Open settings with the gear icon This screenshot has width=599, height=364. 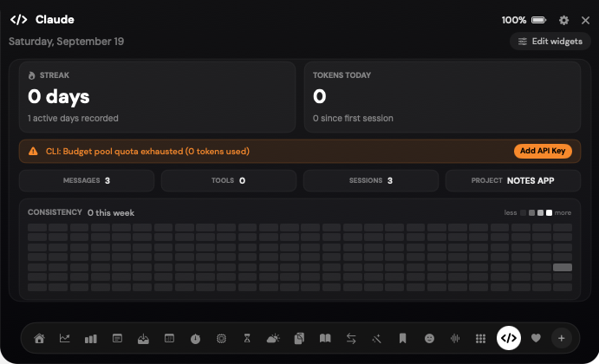tap(563, 20)
